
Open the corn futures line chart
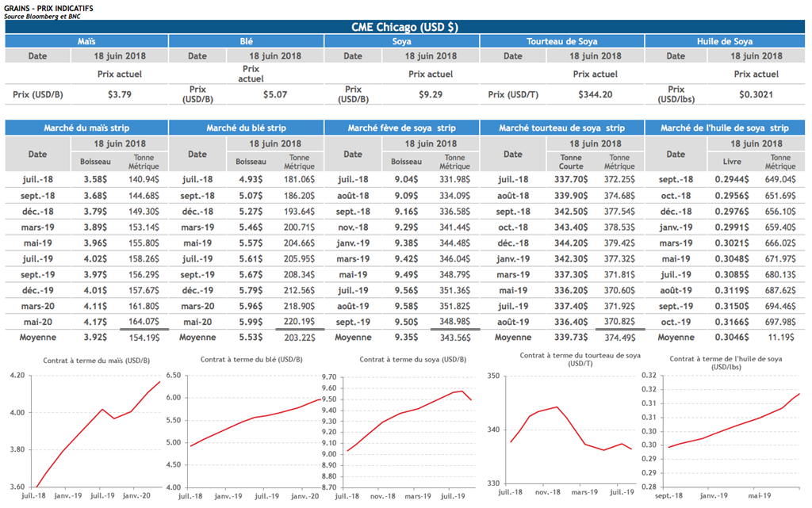pos(86,428)
